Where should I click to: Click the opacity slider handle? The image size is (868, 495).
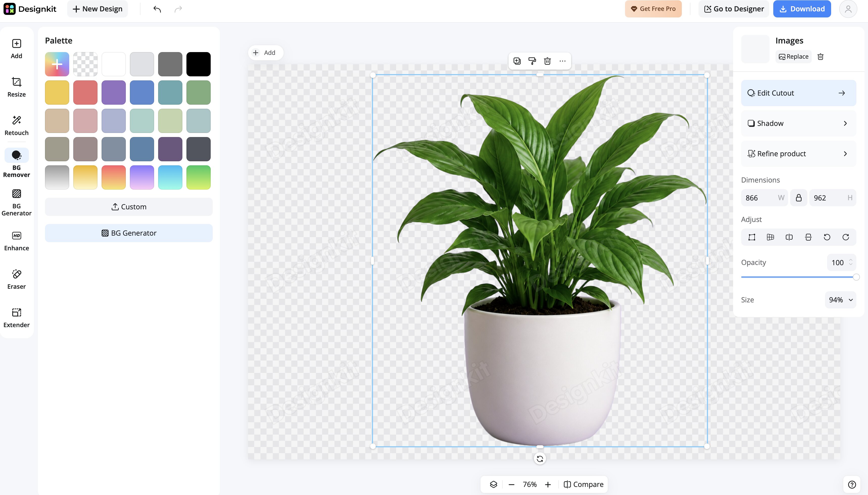pyautogui.click(x=856, y=277)
